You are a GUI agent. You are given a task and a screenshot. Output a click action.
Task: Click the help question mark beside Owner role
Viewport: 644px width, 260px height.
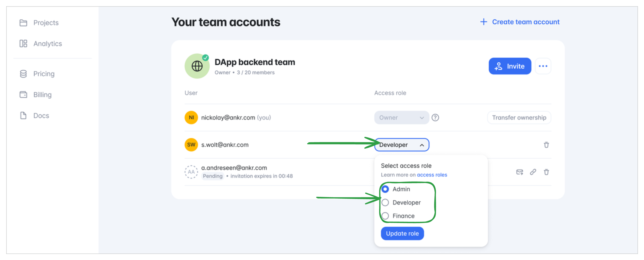(435, 118)
